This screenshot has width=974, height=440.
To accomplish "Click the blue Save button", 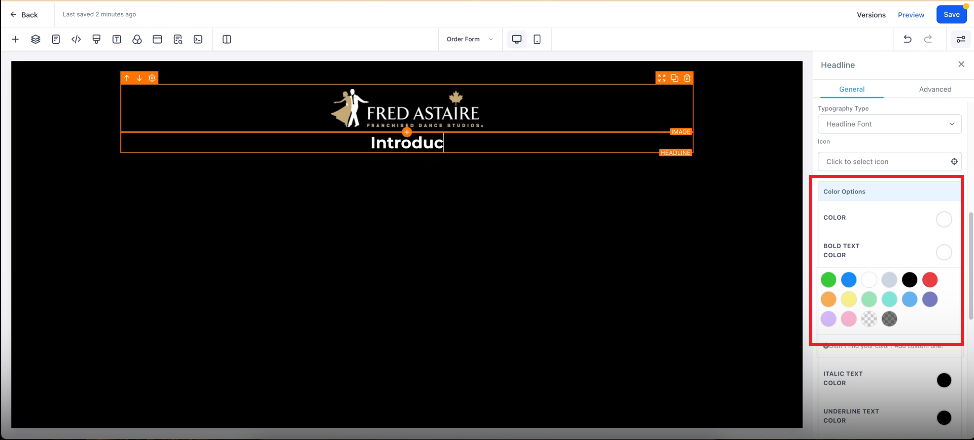I will click(951, 14).
